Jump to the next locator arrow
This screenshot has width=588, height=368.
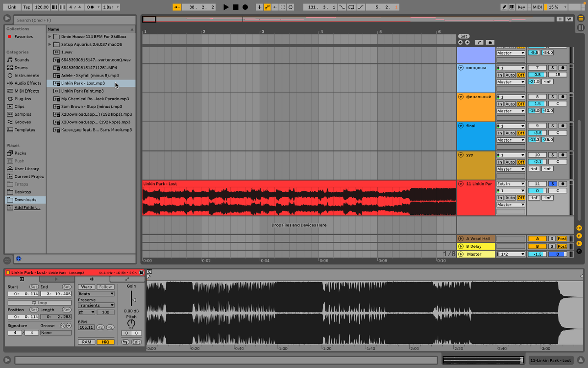tap(467, 42)
